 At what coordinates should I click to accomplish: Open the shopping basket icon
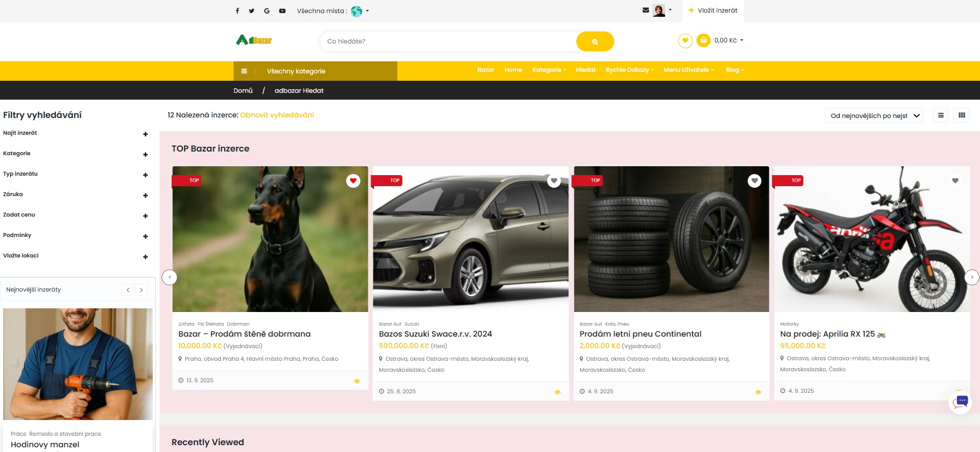(703, 40)
